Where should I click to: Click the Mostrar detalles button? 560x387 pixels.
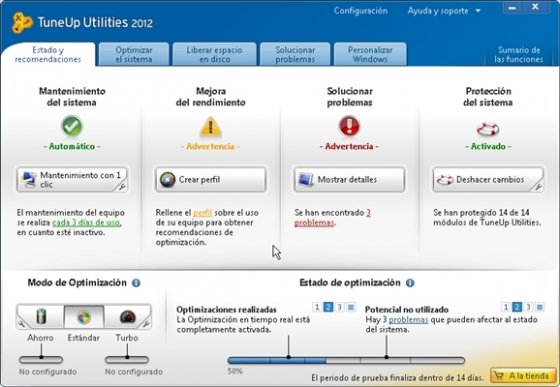pyautogui.click(x=349, y=180)
